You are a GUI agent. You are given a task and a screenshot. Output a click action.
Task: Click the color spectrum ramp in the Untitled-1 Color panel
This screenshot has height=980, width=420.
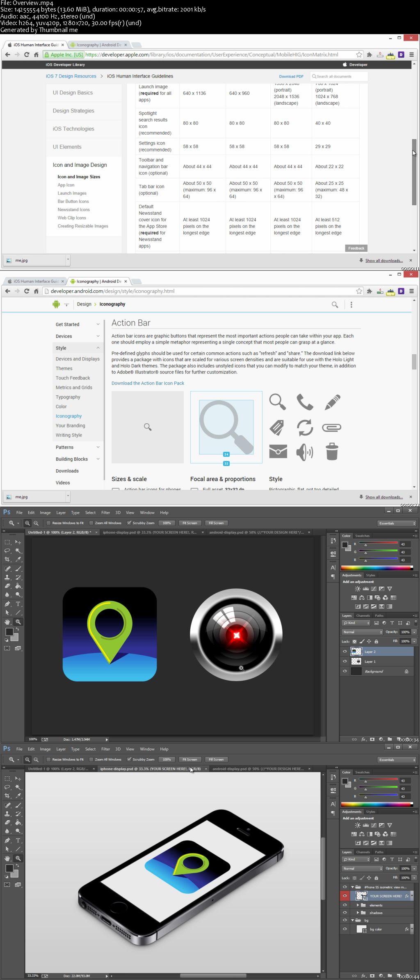point(377,568)
